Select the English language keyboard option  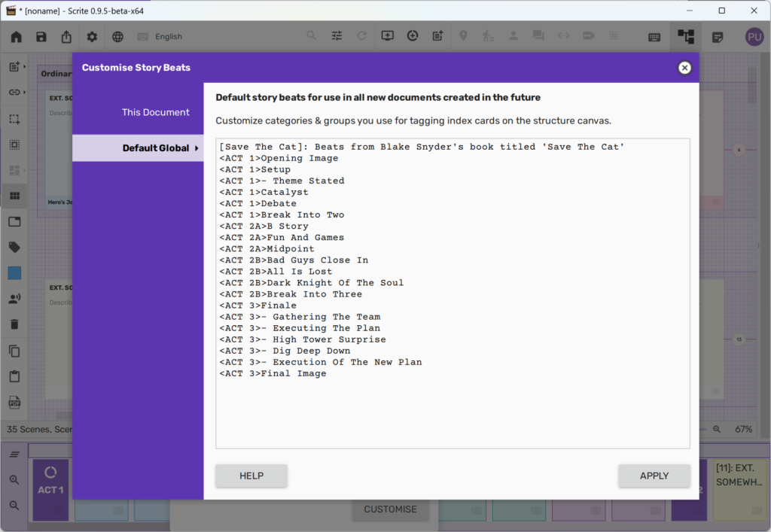160,37
